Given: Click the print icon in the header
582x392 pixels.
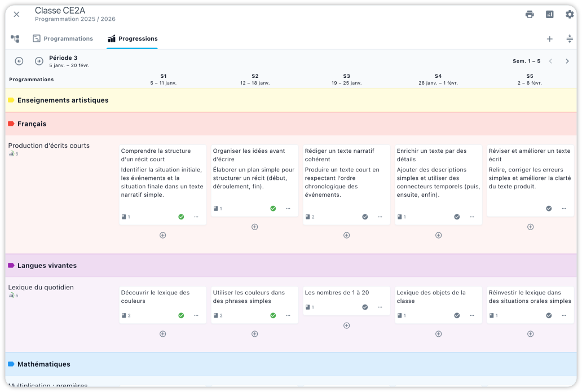Looking at the screenshot, I should [x=530, y=15].
